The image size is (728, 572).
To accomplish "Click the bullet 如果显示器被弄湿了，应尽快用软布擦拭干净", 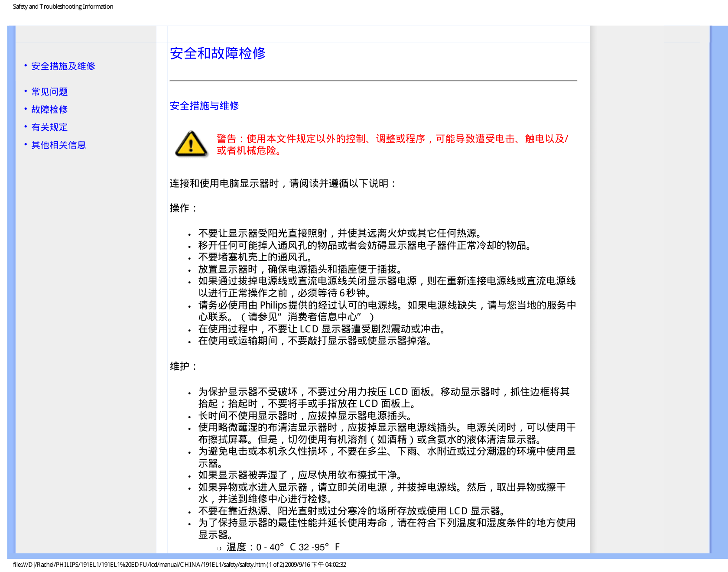I will point(301,475).
